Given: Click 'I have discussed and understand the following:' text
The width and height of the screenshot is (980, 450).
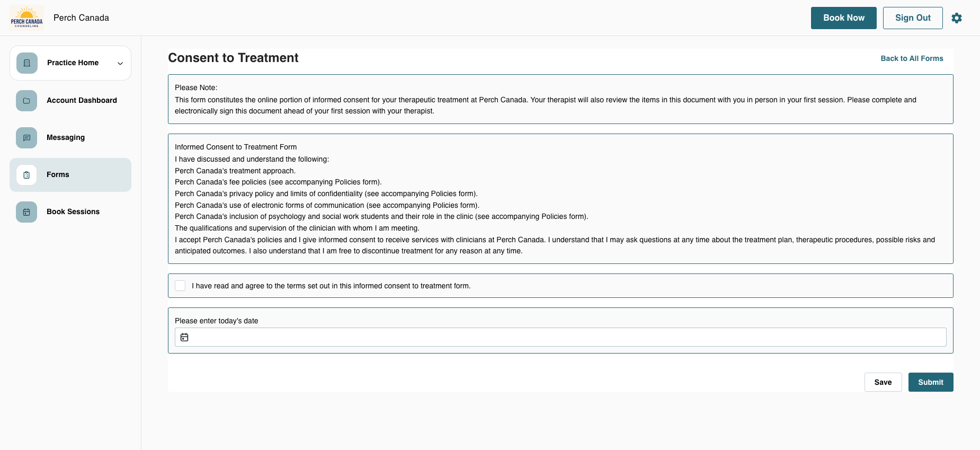Looking at the screenshot, I should (x=252, y=160).
